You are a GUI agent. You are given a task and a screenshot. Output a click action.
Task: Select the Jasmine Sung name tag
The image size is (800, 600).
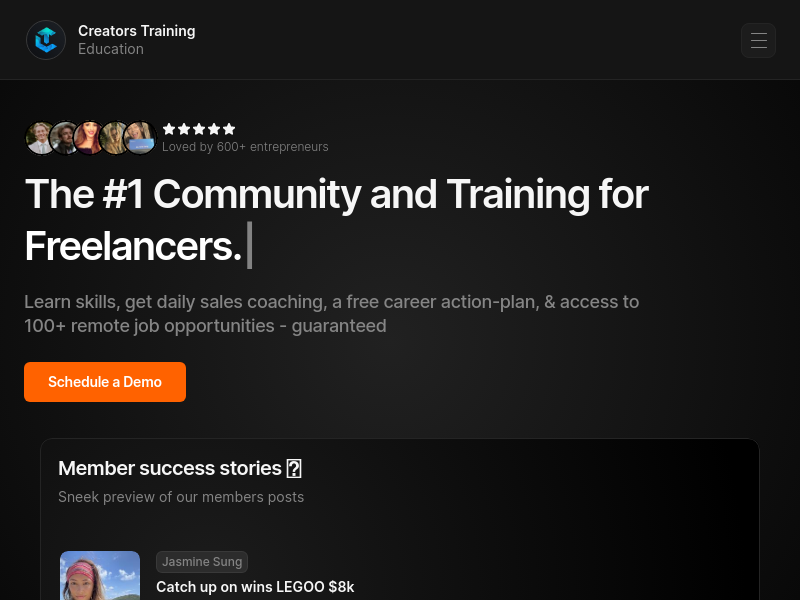(x=202, y=562)
